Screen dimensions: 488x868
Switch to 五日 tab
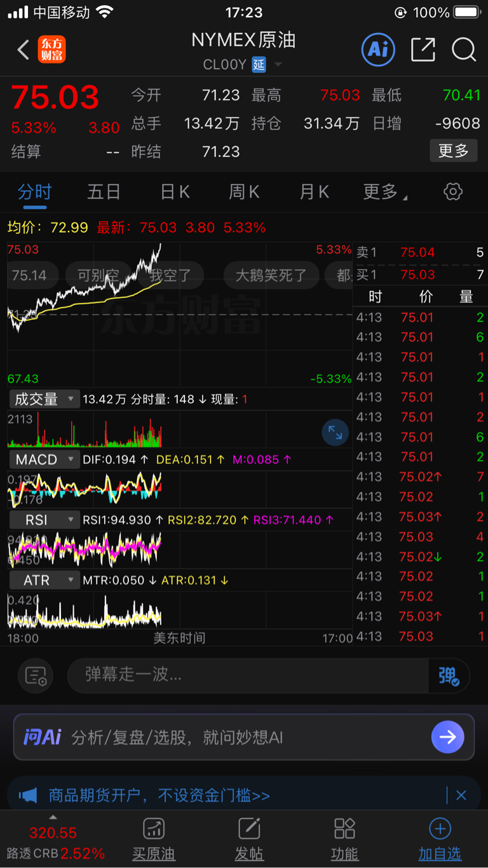pyautogui.click(x=104, y=191)
